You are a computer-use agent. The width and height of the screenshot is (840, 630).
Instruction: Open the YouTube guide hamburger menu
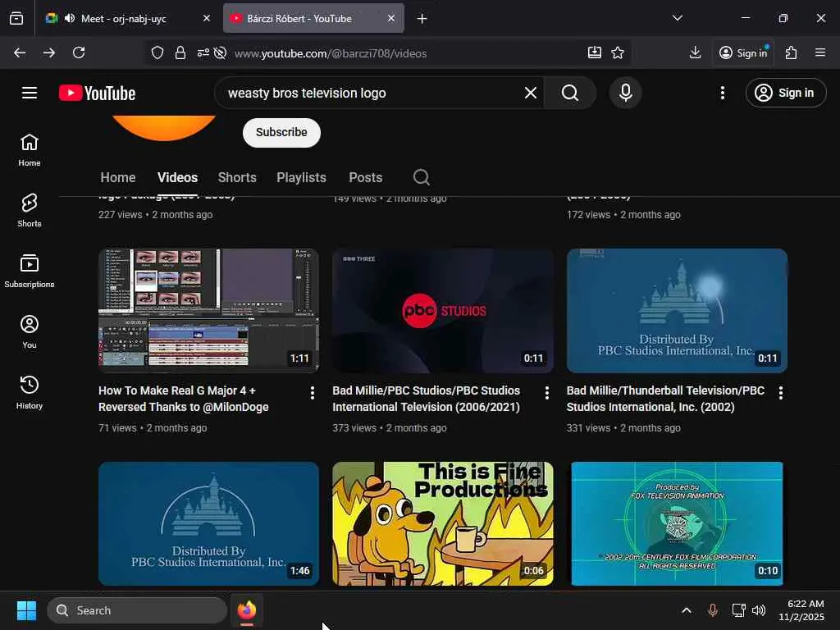tap(30, 93)
